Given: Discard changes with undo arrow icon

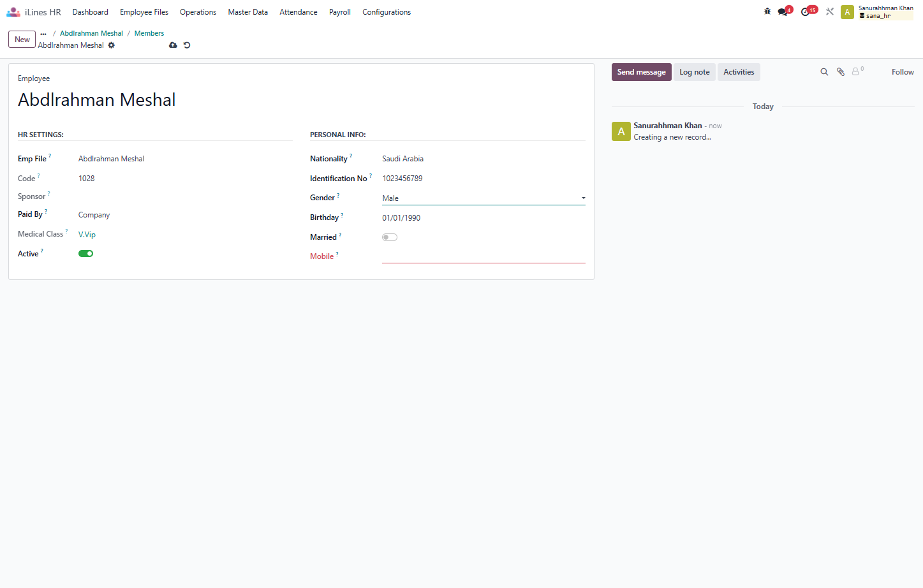Looking at the screenshot, I should 187,45.
